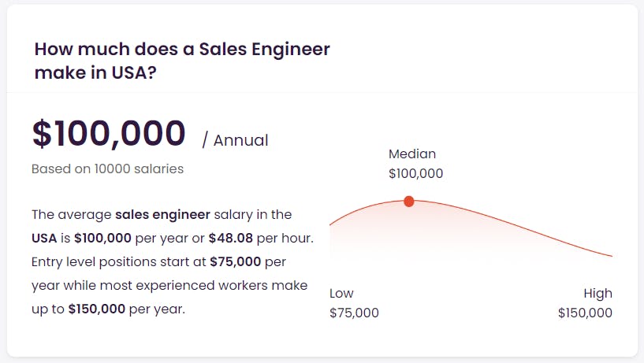Click the red median dot on curve

click(x=408, y=202)
